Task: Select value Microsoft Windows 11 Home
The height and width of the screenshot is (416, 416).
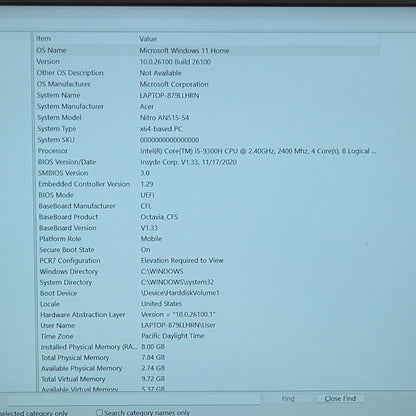Action: pos(184,51)
